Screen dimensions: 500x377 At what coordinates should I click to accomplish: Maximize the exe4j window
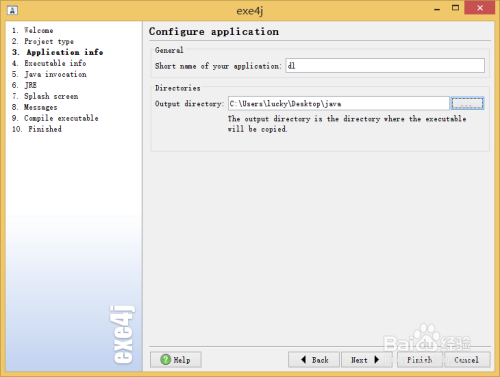(x=455, y=8)
